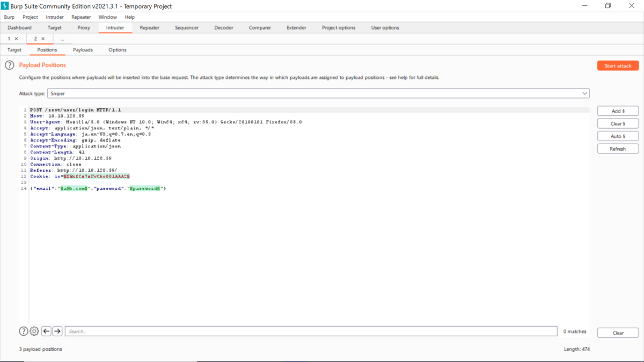Click the User-Agent header line
The height and width of the screenshot is (362, 644).
pos(166,122)
